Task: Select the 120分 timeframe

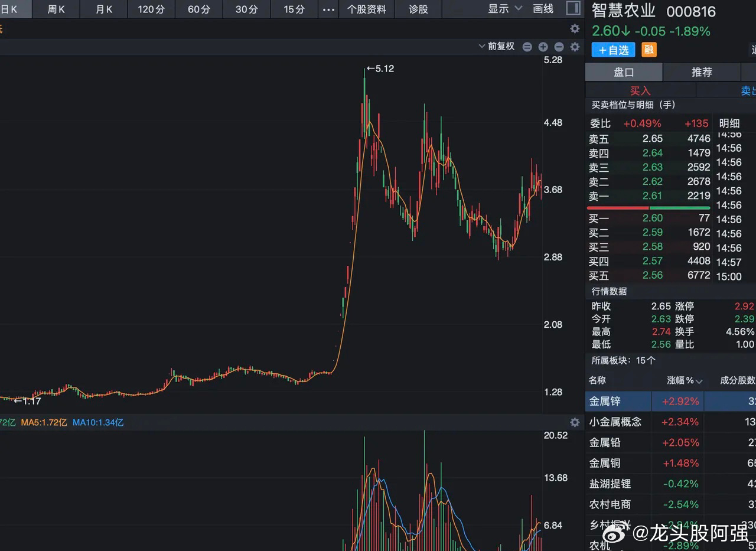Action: click(151, 9)
